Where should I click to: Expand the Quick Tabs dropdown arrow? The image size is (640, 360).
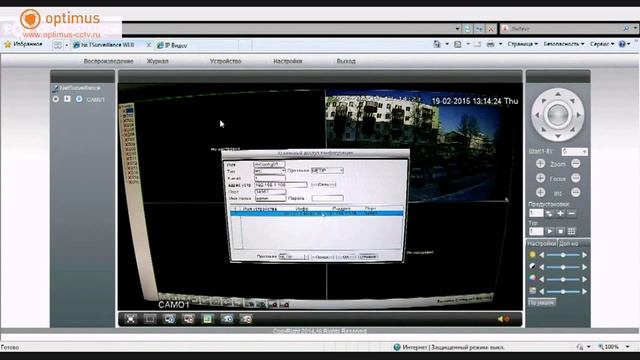(x=67, y=45)
